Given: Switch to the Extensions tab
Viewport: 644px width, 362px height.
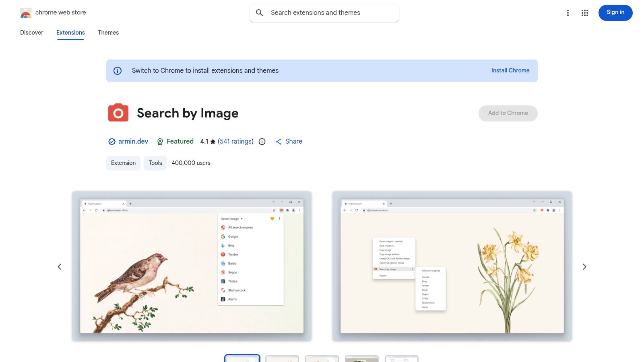Looking at the screenshot, I should coord(70,33).
